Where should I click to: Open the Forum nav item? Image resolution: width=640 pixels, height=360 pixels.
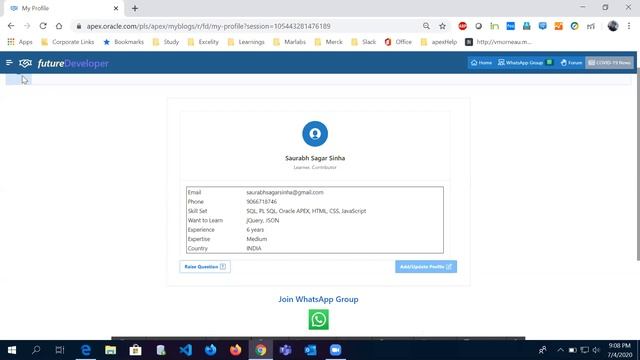coord(571,63)
